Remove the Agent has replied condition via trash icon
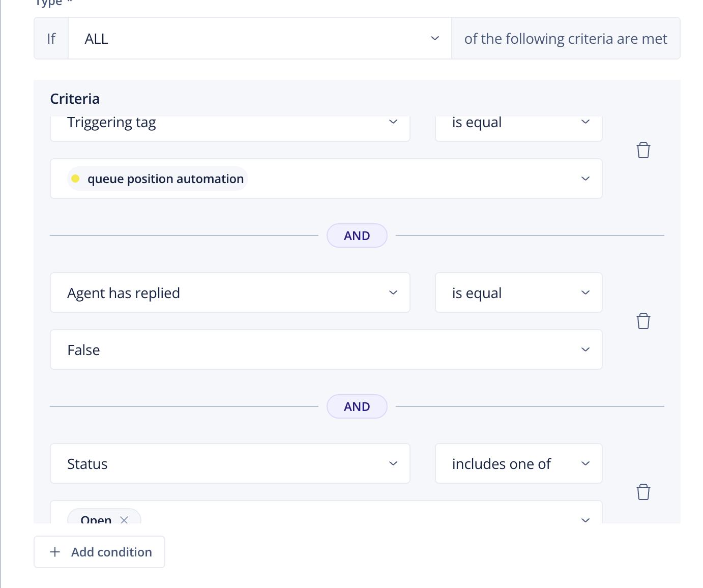The width and height of the screenshot is (703, 588). [x=643, y=321]
